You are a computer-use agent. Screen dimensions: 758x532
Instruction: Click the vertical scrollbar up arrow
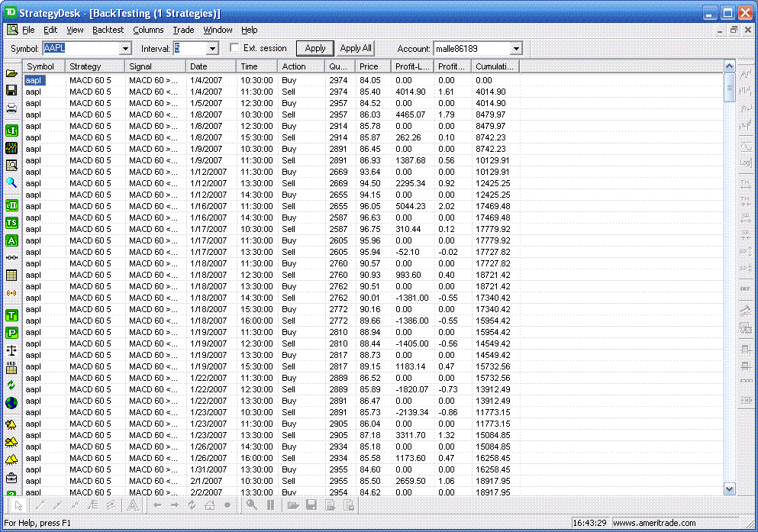[730, 66]
